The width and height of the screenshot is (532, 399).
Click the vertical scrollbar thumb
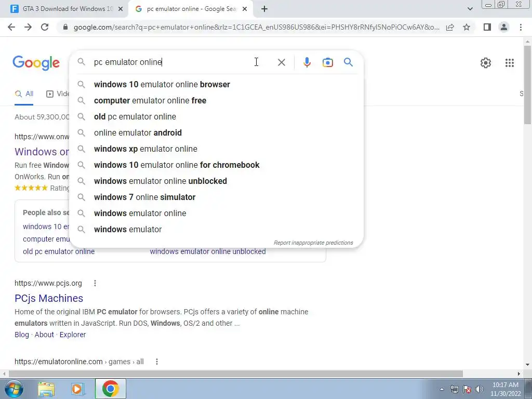[527, 85]
